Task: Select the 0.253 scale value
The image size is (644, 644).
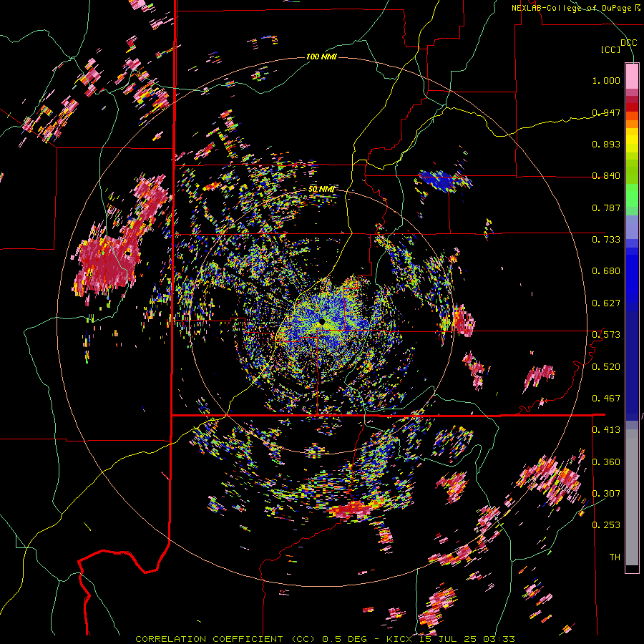Action: [x=606, y=525]
